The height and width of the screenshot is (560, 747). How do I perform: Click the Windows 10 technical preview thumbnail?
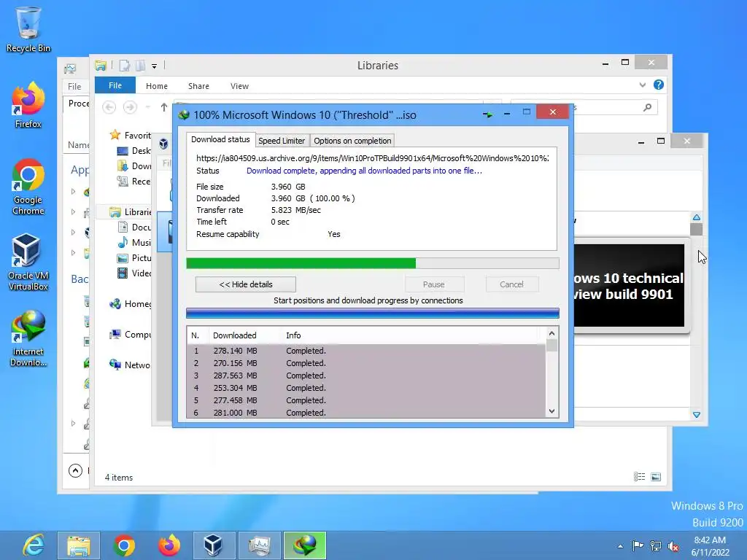pos(629,285)
